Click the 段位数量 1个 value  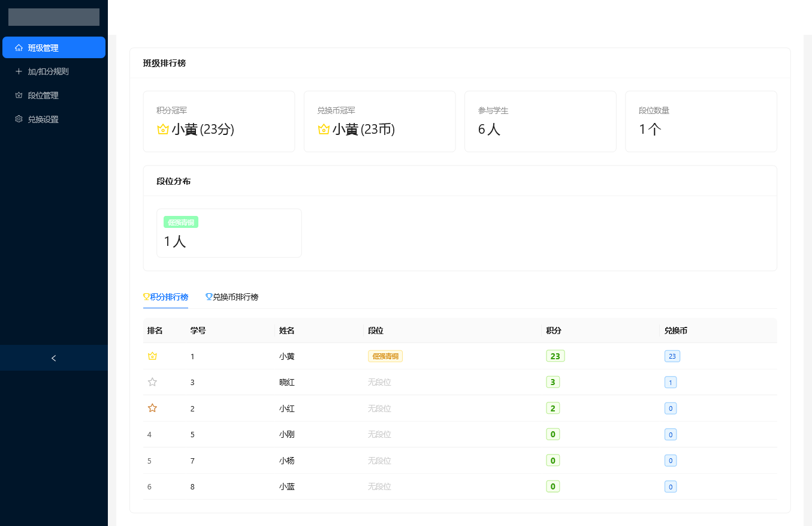650,129
